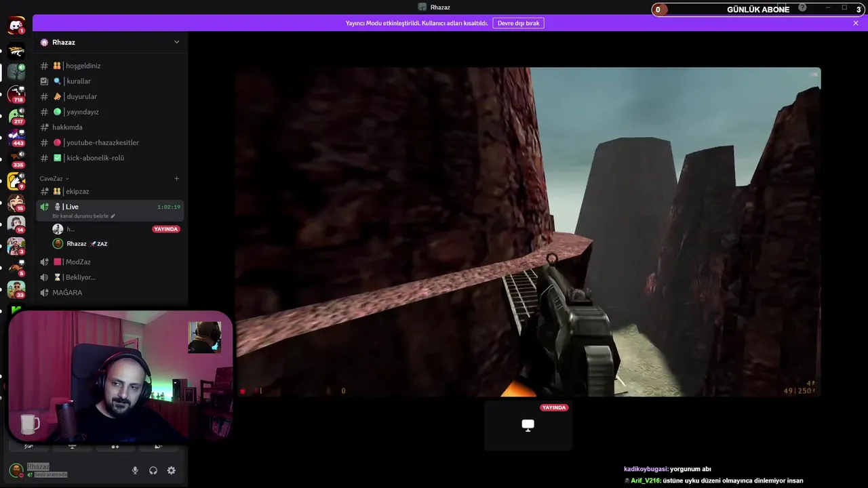Select streaming user h... in Live channel
868x488 pixels.
(115, 229)
